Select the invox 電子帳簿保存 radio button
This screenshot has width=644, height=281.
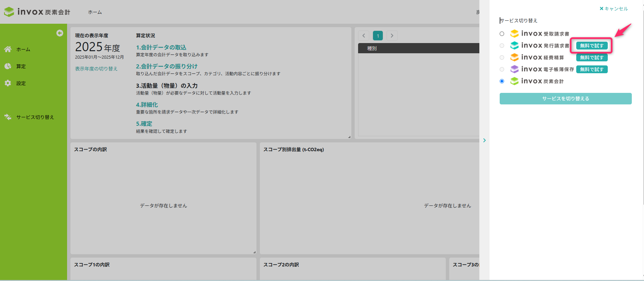[502, 69]
